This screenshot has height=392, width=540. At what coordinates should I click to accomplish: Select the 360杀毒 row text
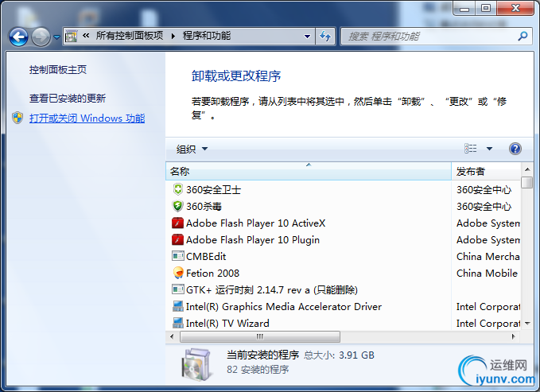[204, 206]
